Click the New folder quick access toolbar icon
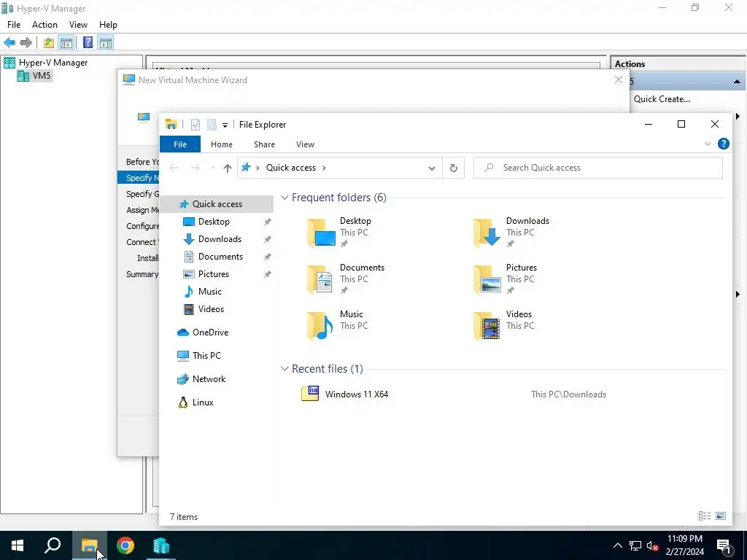This screenshot has width=747, height=560. click(x=212, y=125)
